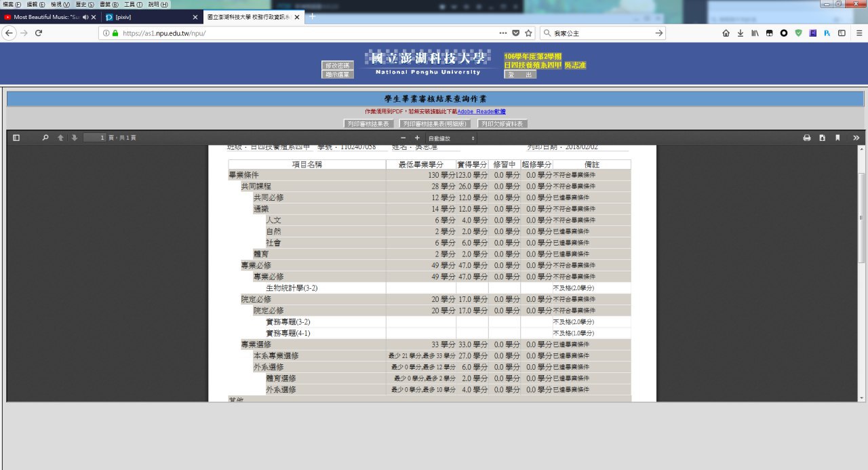This screenshot has width=868, height=470.
Task: Click the green padlock security icon
Action: pos(115,33)
